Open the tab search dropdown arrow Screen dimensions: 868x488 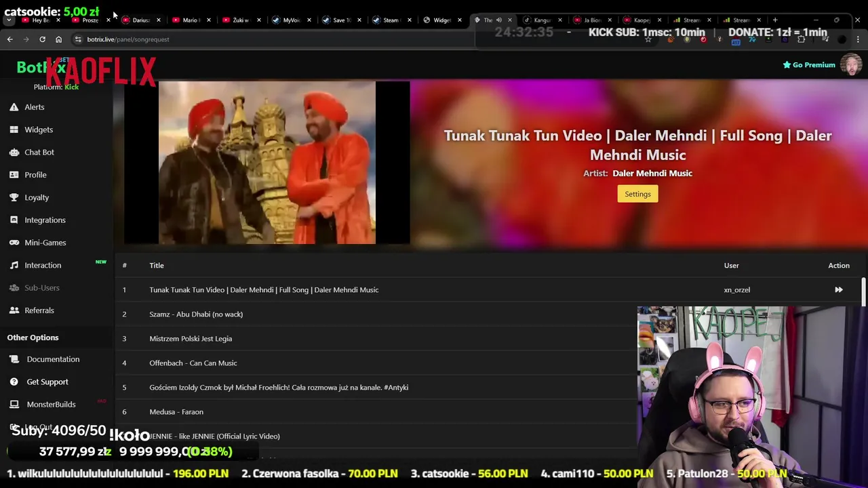point(9,20)
